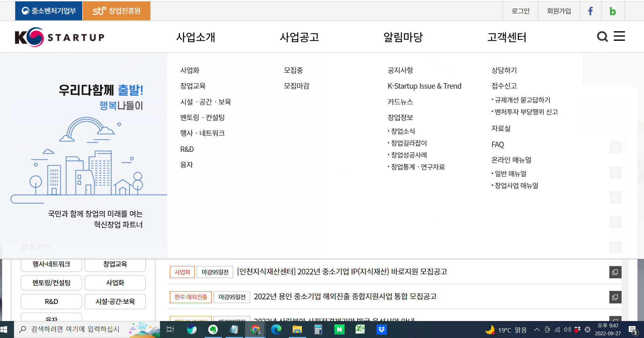
Task: Click 중소벤처기업부 banner button
Action: tap(49, 11)
